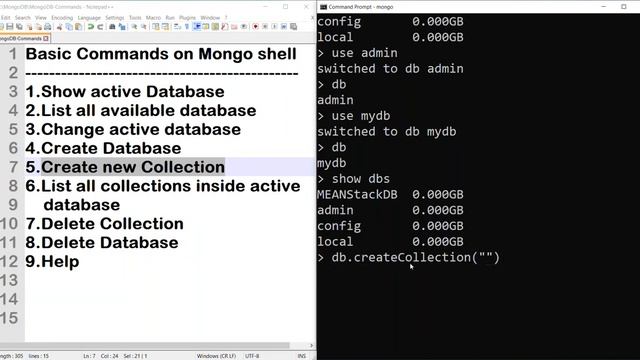Click the red Record Macro icon
Screen dimensions: 640x360
[256, 27]
